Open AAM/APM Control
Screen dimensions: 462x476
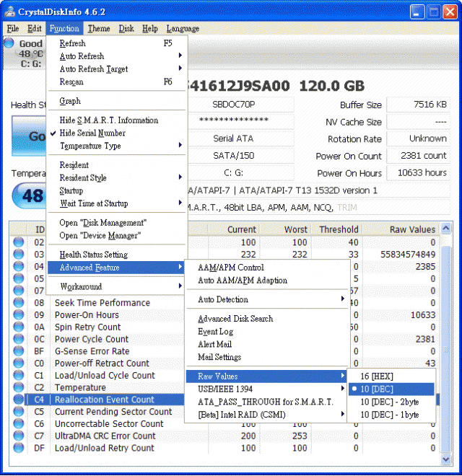click(x=267, y=268)
